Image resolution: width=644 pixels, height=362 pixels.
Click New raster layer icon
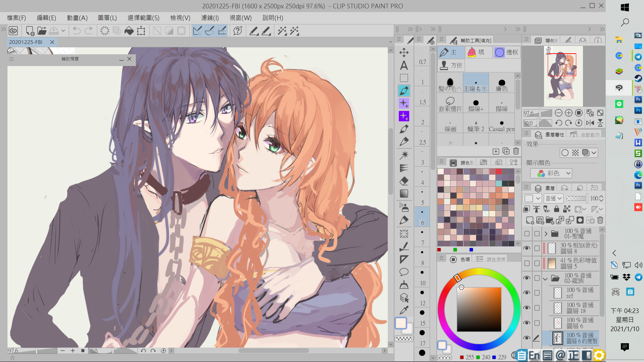(530, 220)
